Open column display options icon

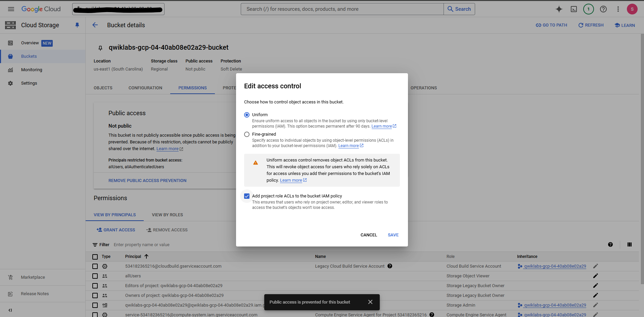tap(629, 244)
